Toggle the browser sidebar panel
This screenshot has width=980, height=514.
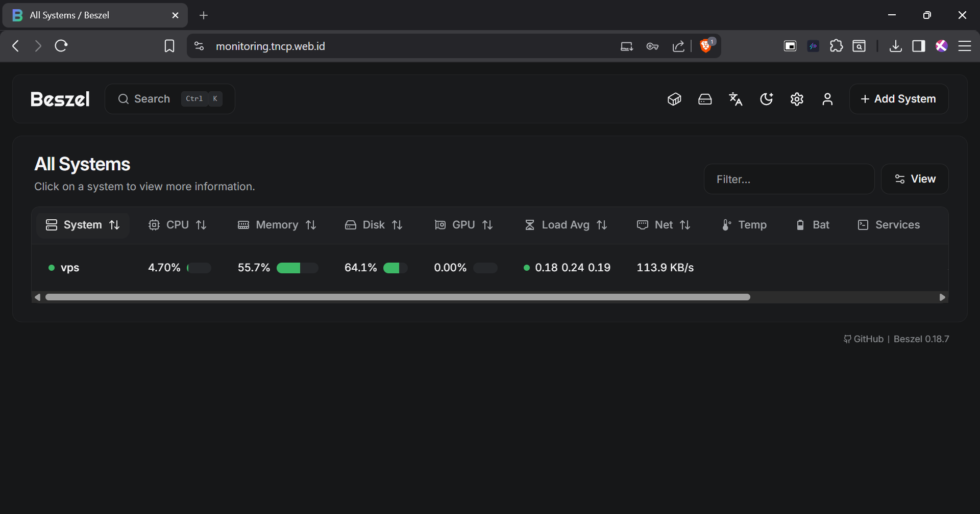tap(919, 46)
